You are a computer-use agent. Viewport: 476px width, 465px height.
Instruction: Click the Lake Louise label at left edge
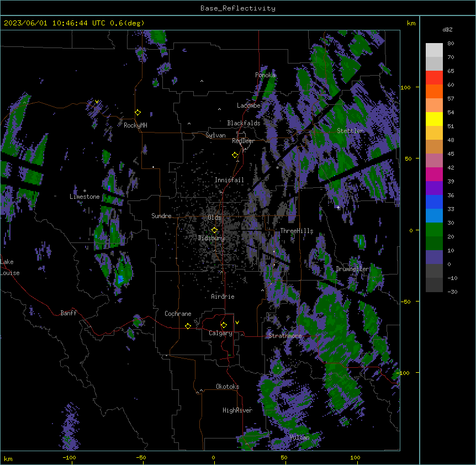(10, 267)
